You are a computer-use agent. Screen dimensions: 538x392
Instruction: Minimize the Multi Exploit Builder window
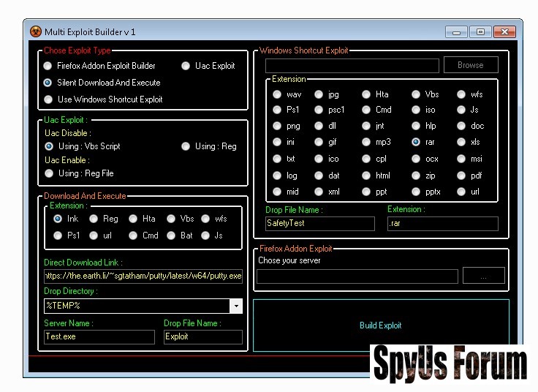pos(456,31)
